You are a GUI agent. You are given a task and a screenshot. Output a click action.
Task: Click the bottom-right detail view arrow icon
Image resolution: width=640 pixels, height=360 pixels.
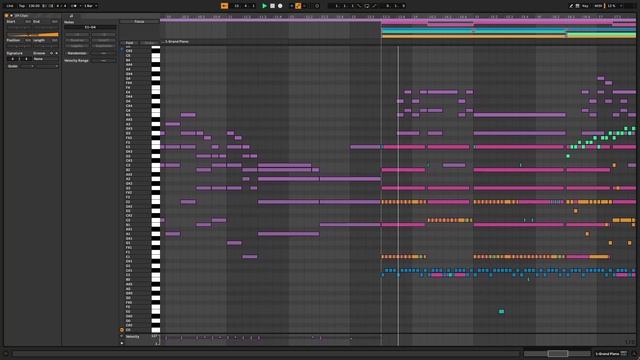click(x=634, y=353)
